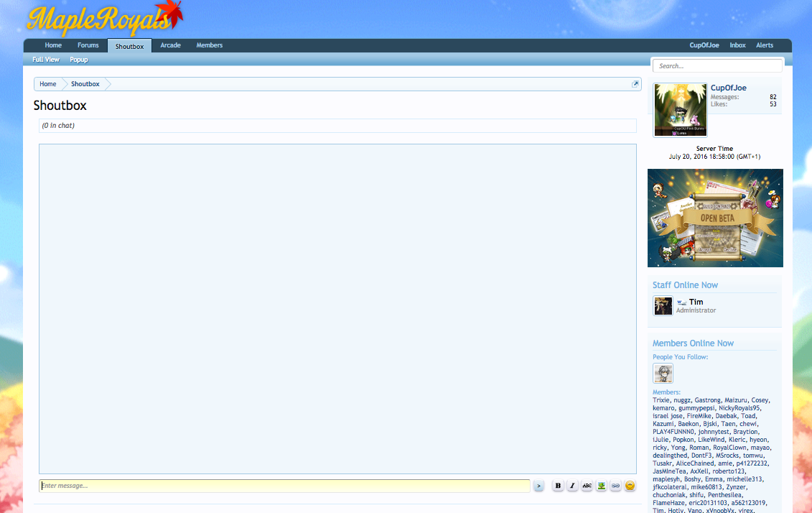Screen dimensions: 812x513
Task: Toggle bold formatting in the shoutbox
Action: [558, 486]
